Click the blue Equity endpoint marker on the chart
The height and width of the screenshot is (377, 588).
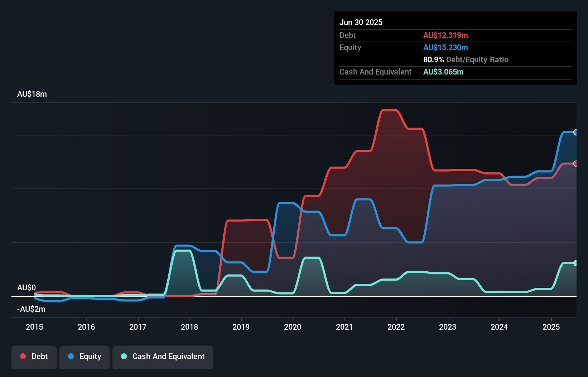pyautogui.click(x=575, y=133)
